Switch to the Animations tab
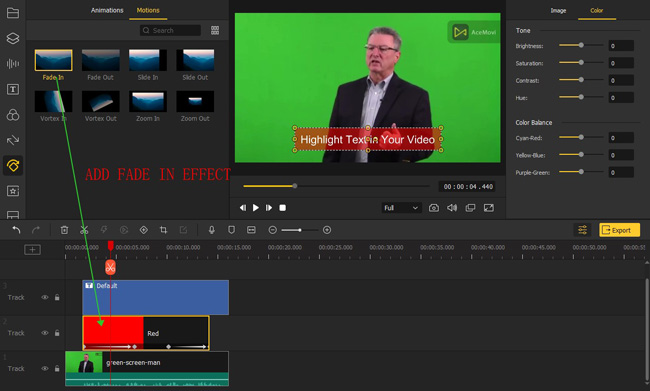650x391 pixels. pos(107,10)
